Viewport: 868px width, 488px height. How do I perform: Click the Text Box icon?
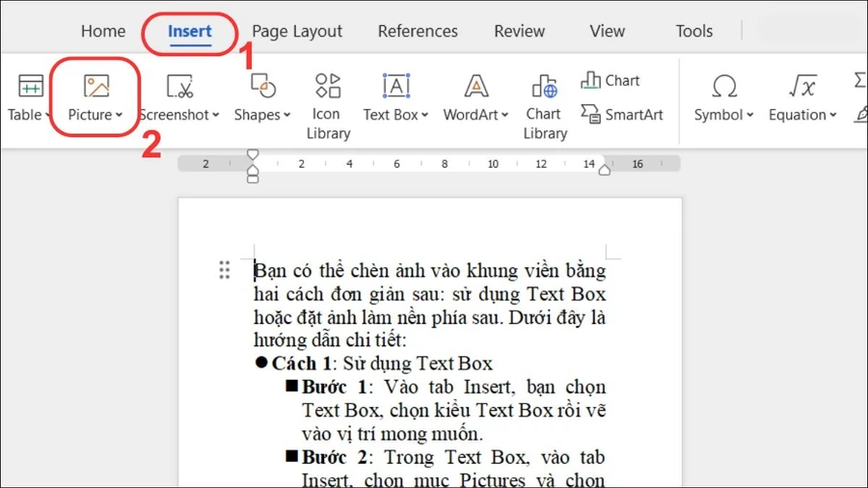click(395, 86)
